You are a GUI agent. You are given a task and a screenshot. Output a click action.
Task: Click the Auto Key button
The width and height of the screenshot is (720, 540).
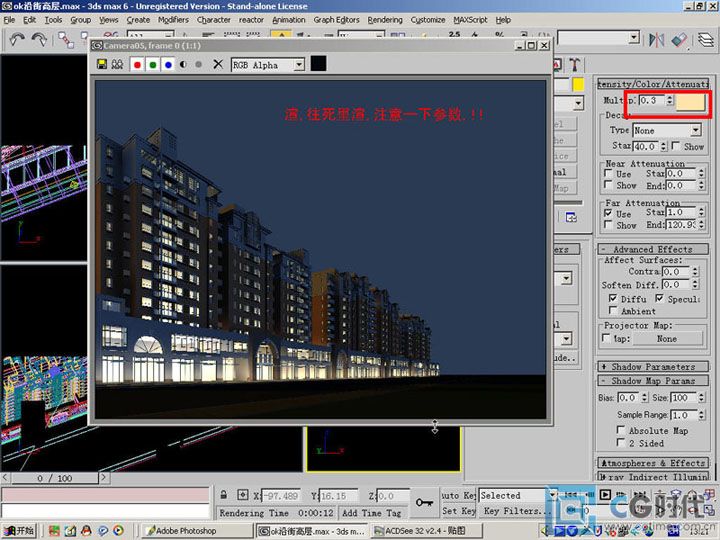pyautogui.click(x=458, y=495)
